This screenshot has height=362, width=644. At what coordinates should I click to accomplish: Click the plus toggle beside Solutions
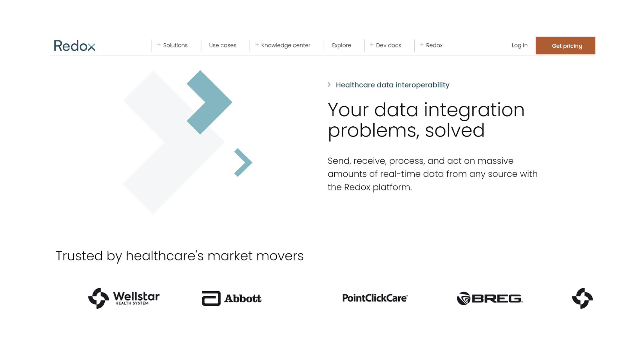pos(158,45)
